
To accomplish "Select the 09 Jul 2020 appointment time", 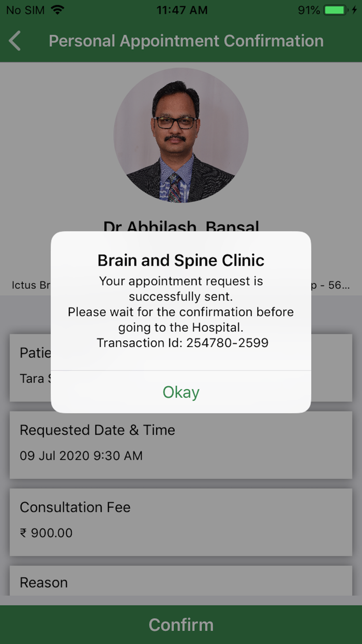I will (x=81, y=456).
